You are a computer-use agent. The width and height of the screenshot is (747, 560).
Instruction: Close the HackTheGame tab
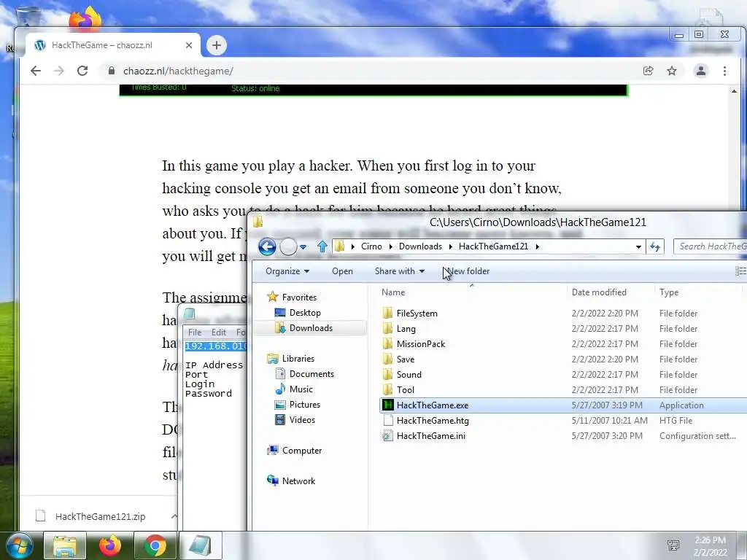[x=189, y=45]
